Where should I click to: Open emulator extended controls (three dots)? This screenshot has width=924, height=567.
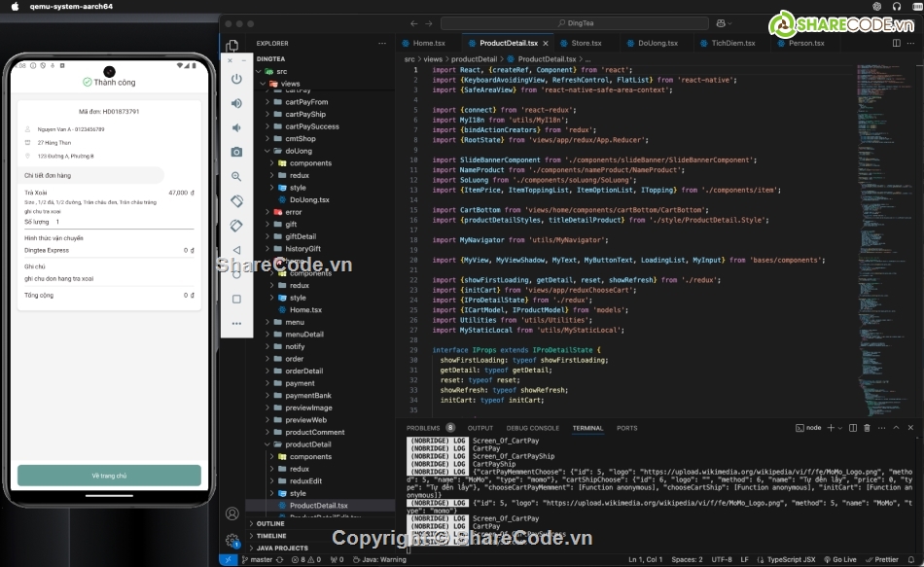pyautogui.click(x=236, y=323)
